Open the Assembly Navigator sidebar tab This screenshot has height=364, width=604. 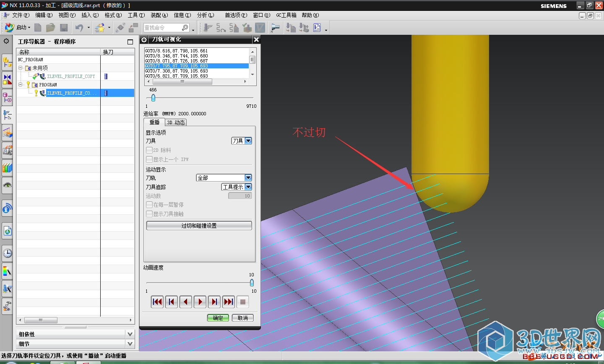7,62
